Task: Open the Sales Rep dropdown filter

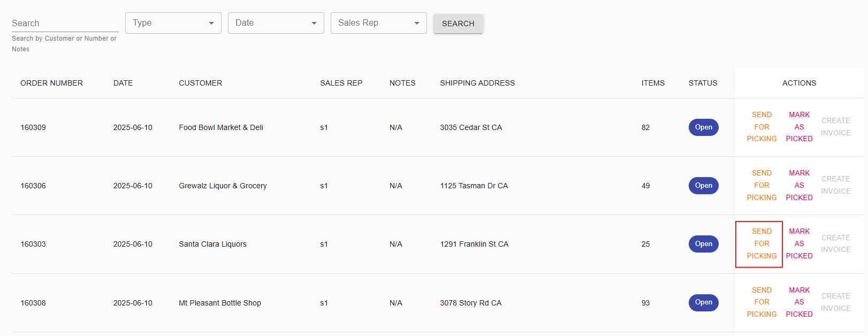Action: (x=378, y=22)
